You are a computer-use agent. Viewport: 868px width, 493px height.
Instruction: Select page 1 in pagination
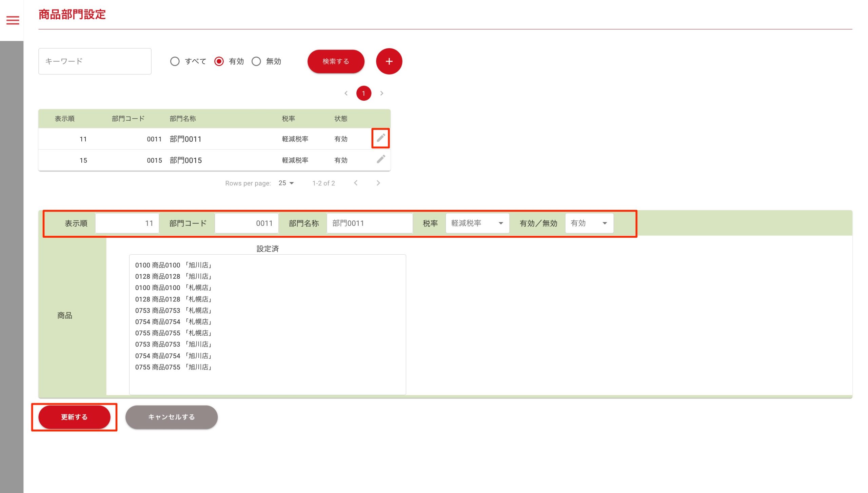coord(363,93)
